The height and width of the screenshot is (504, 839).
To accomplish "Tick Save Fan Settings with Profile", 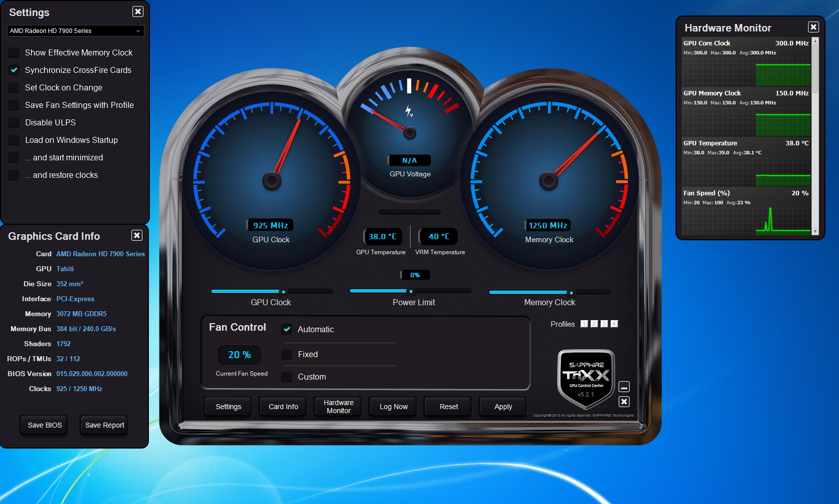I will pyautogui.click(x=14, y=105).
